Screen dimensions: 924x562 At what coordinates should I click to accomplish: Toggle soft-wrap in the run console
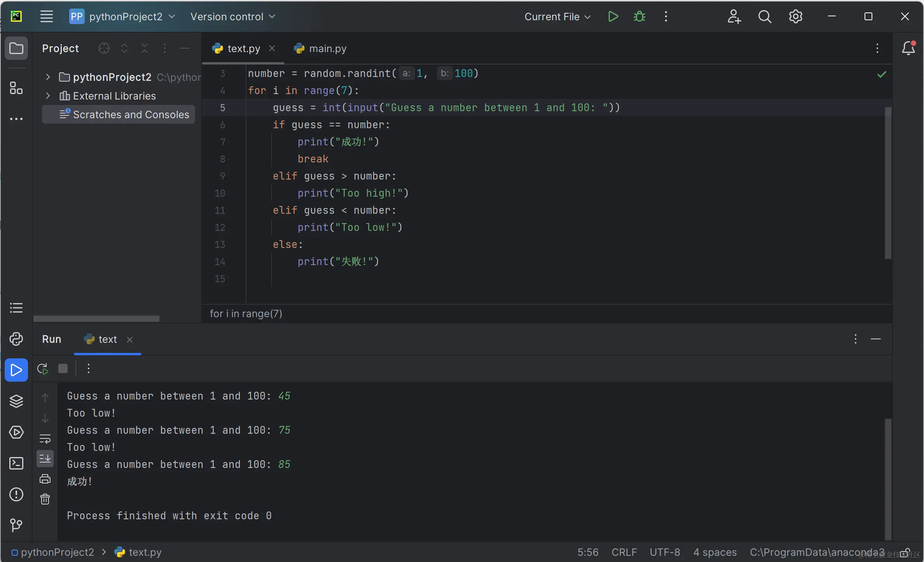[x=45, y=439]
